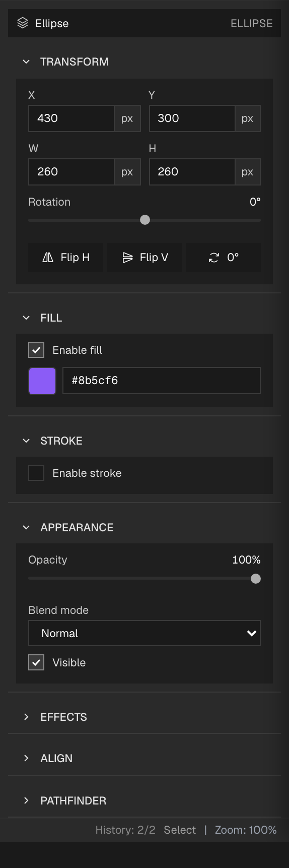Click the fill hex color field

(162, 381)
